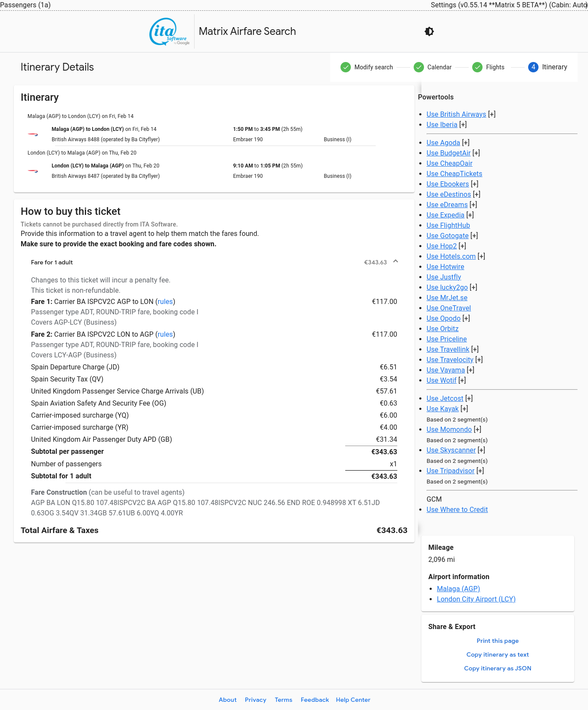
Task: Expand the [+] options beside Use Kayak
Action: (x=464, y=409)
